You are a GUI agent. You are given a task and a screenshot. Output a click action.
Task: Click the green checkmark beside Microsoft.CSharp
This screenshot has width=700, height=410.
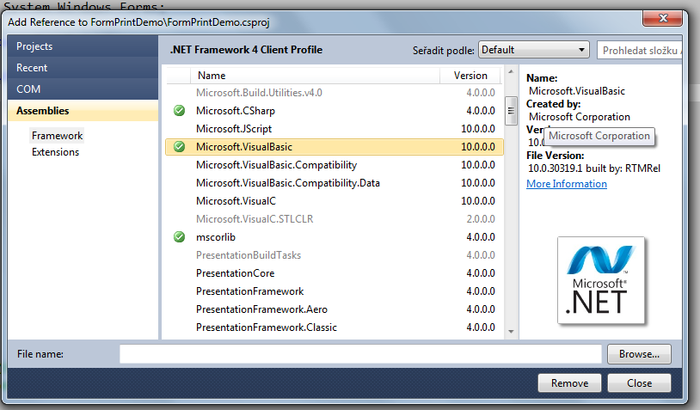[179, 110]
